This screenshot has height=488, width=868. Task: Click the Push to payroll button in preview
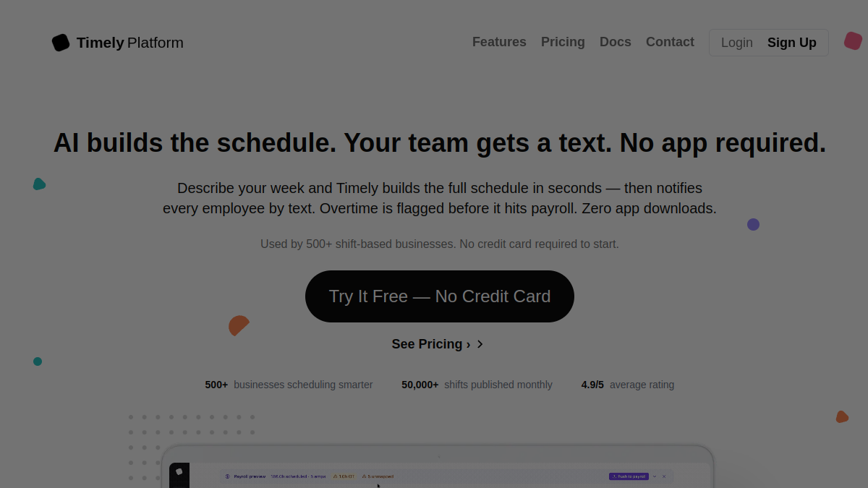click(x=629, y=476)
